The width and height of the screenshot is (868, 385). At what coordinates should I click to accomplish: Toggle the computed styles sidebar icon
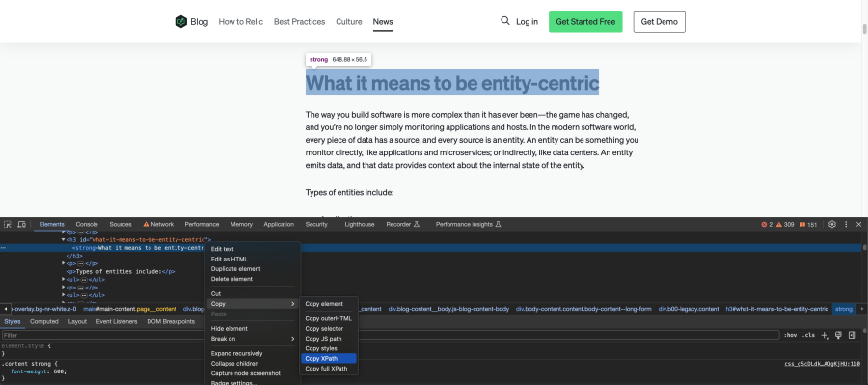point(852,335)
